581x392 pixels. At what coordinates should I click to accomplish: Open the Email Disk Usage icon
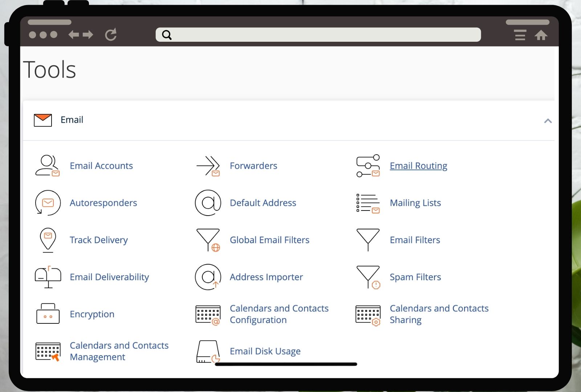pos(208,351)
